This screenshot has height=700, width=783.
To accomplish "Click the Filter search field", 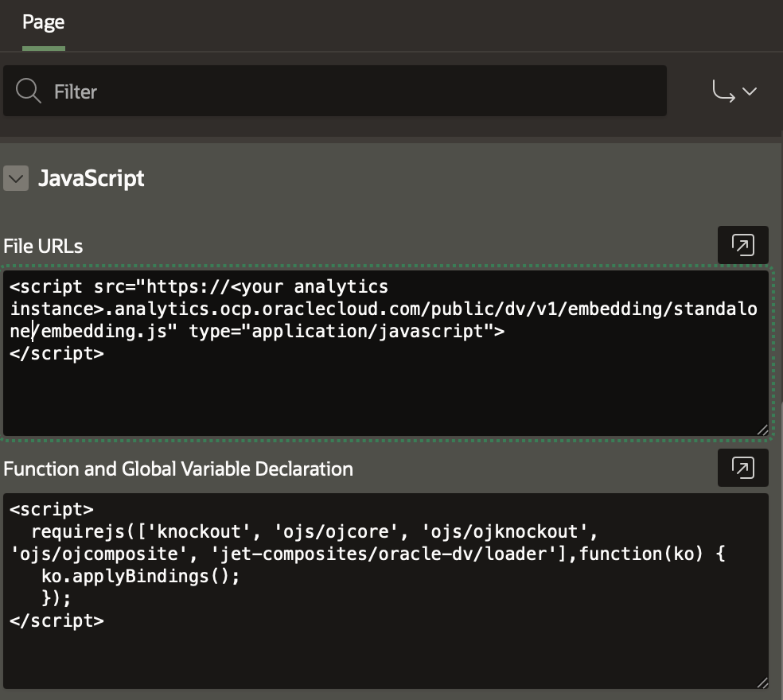I will coord(334,91).
